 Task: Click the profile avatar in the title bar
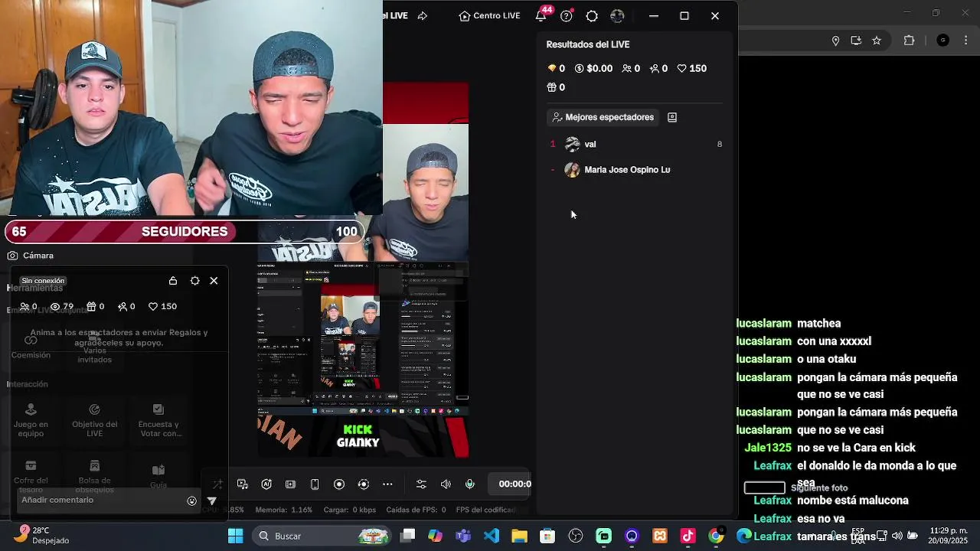click(618, 15)
